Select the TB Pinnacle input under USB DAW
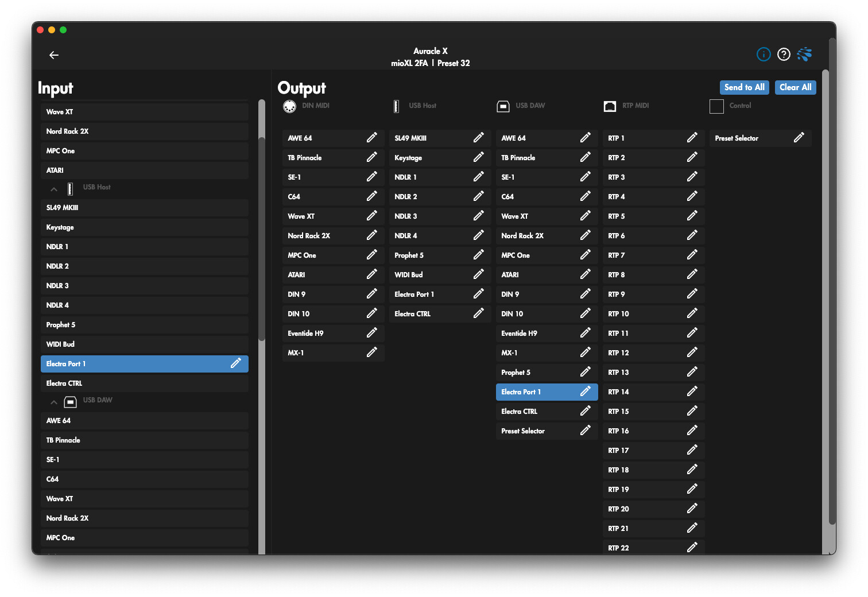The height and width of the screenshot is (597, 868). [145, 440]
